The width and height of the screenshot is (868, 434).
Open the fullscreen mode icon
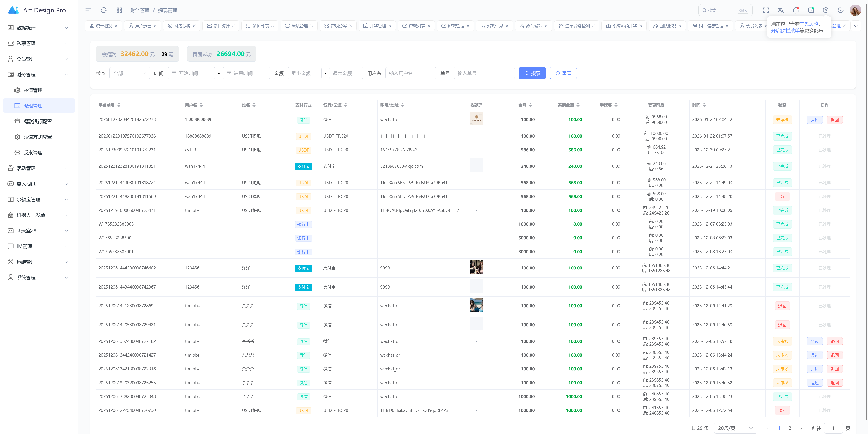tap(766, 10)
